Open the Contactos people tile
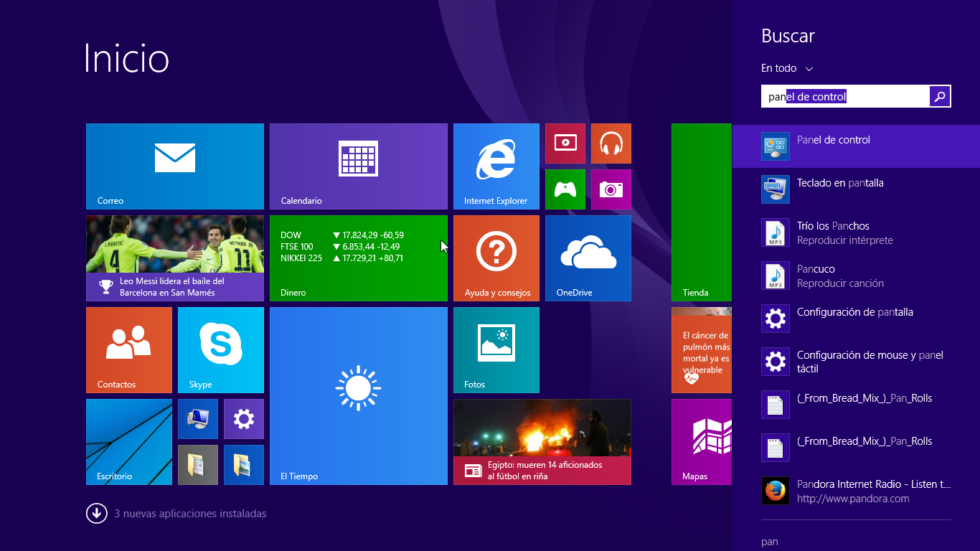 pyautogui.click(x=129, y=350)
